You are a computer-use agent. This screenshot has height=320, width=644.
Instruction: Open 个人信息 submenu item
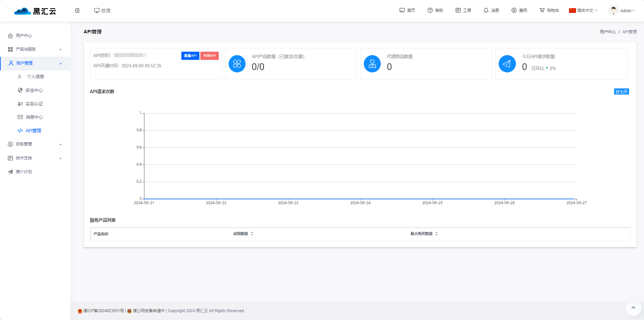[35, 77]
